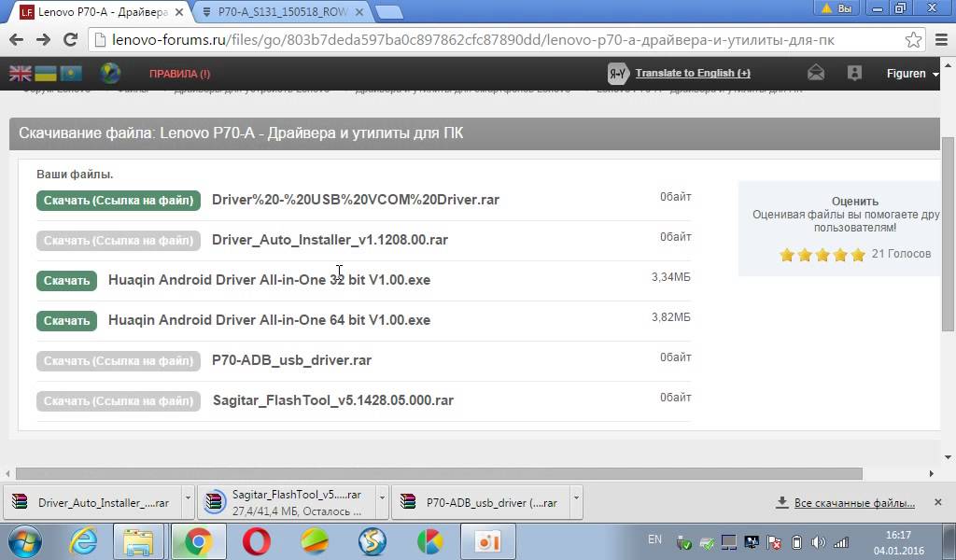This screenshot has width=956, height=560.
Task: Click the globe icon in the forum header
Action: click(110, 73)
